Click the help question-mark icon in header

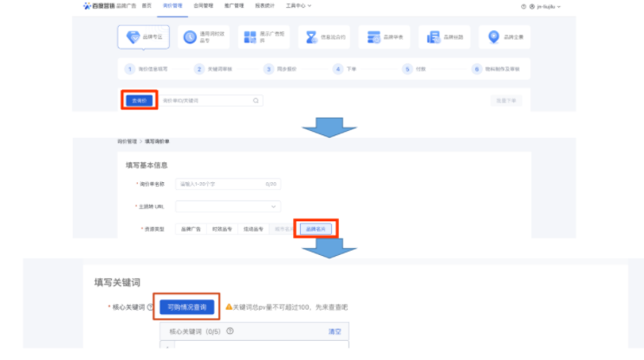(x=524, y=7)
